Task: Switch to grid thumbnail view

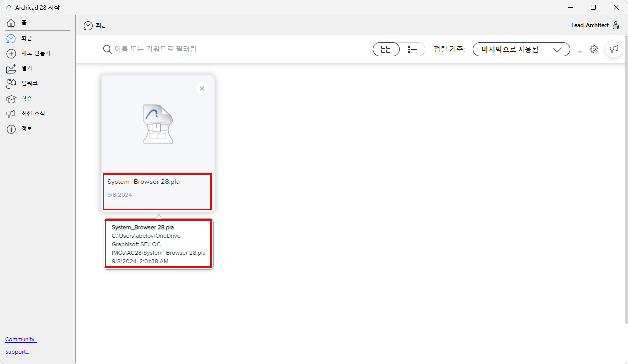Action: point(386,49)
